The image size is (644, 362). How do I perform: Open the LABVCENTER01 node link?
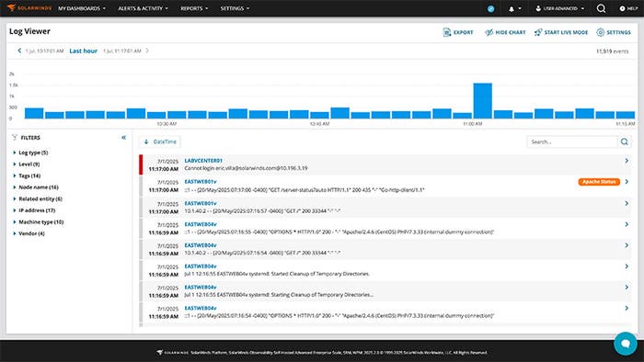pos(203,160)
